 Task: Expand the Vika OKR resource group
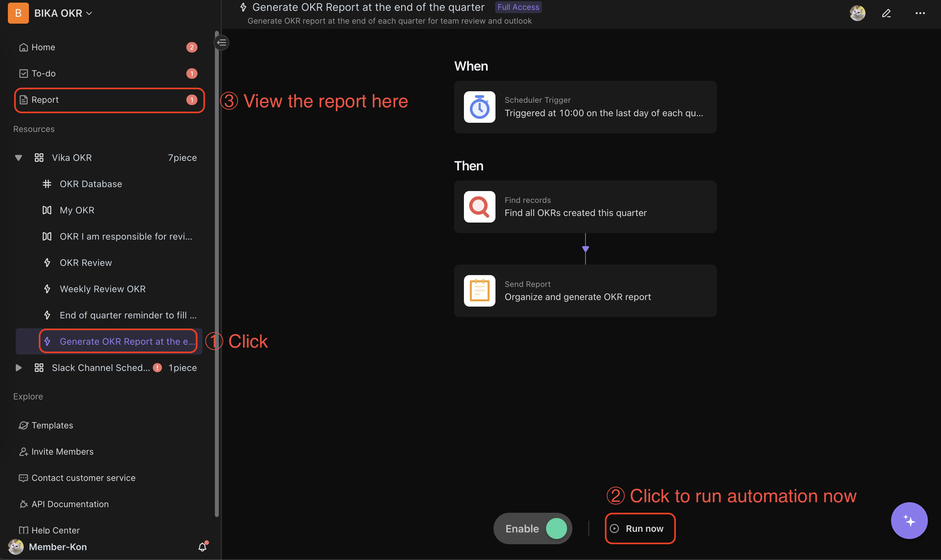(x=18, y=157)
